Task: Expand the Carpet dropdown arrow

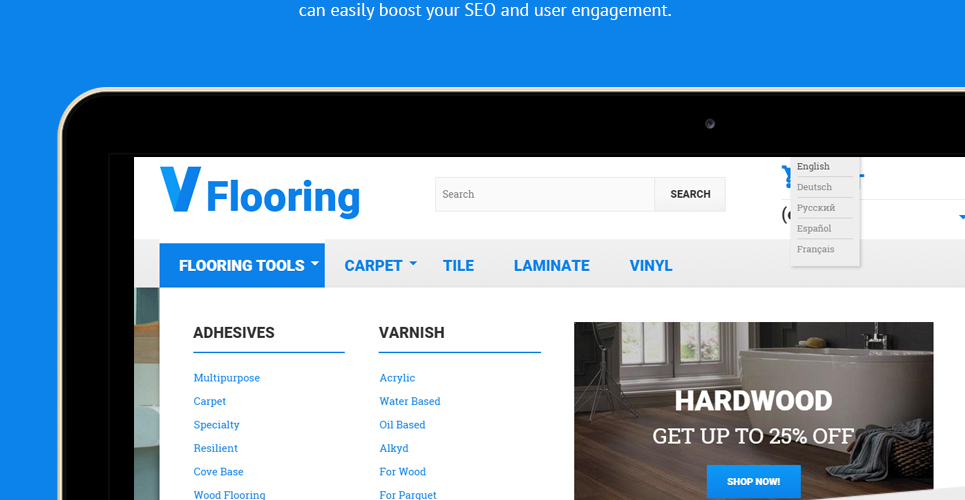Action: pyautogui.click(x=413, y=263)
